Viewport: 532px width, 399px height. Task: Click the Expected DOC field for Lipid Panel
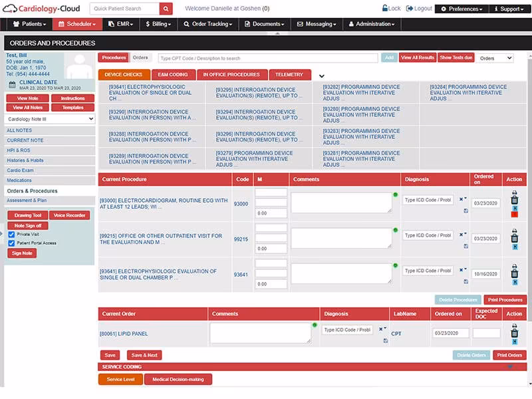486,333
